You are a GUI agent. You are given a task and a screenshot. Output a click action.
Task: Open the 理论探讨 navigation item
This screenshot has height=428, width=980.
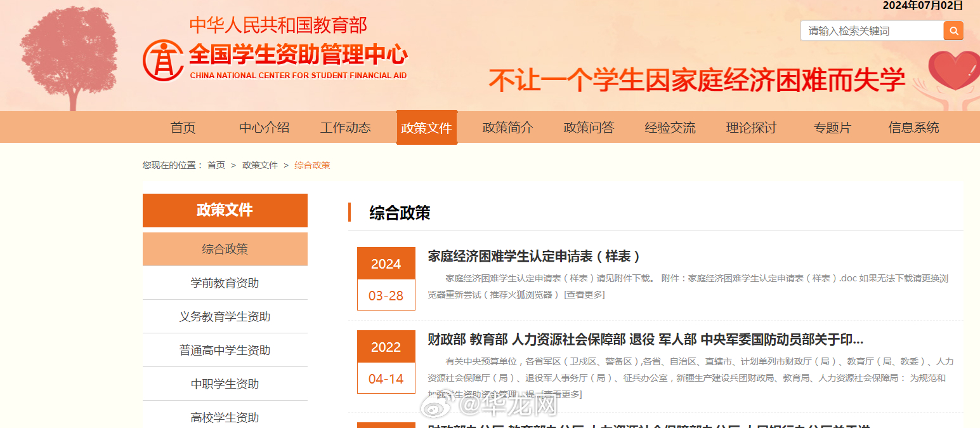(752, 128)
